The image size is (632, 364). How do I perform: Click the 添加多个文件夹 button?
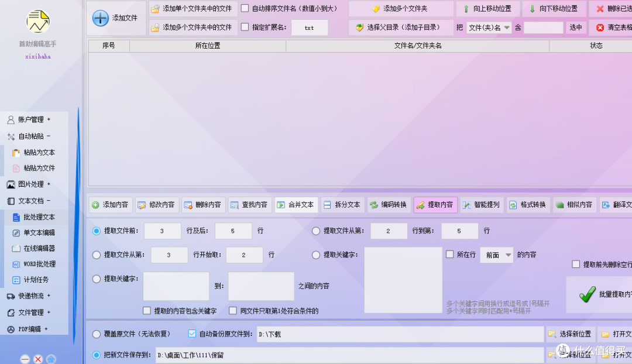click(x=400, y=8)
